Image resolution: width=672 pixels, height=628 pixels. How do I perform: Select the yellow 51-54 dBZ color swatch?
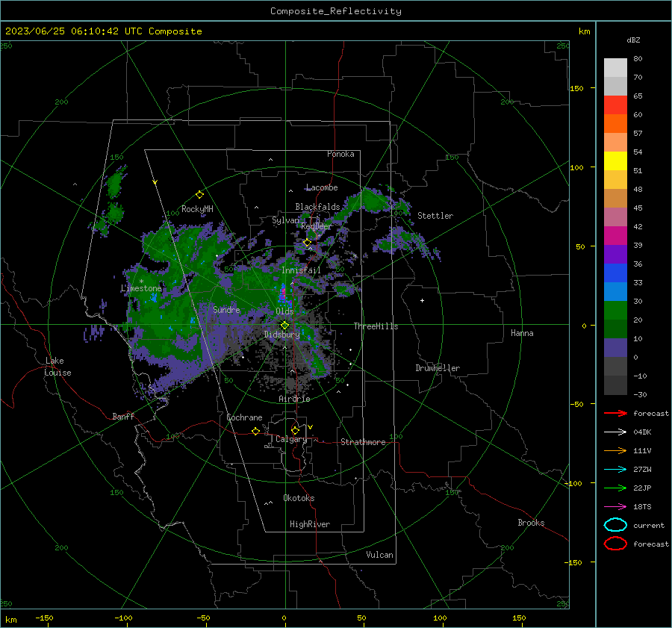click(x=615, y=161)
